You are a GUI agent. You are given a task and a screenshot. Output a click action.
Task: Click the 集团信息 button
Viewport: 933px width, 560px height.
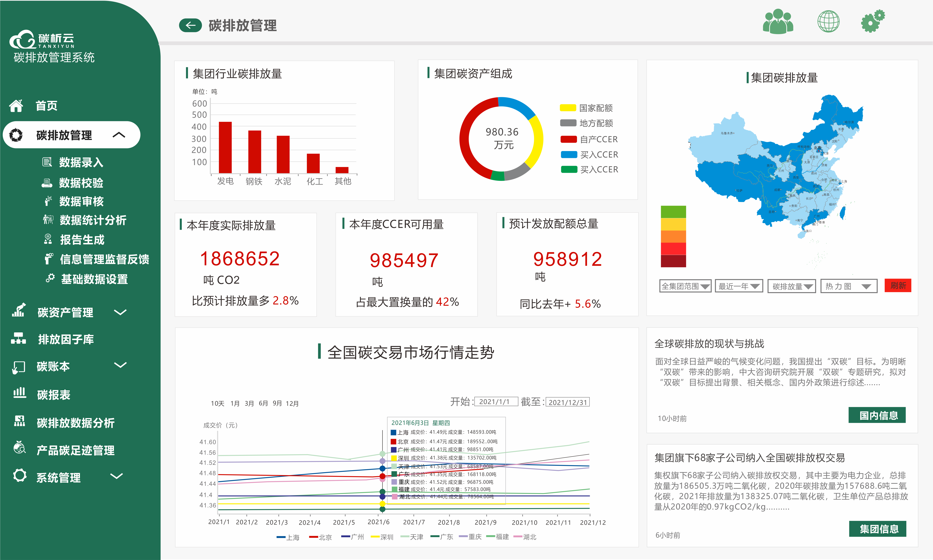pos(878,529)
